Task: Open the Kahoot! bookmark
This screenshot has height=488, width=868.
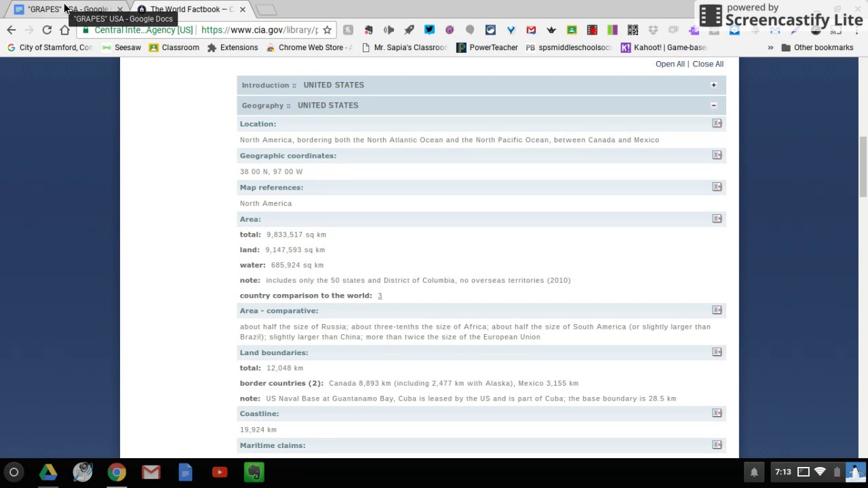Action: [664, 47]
